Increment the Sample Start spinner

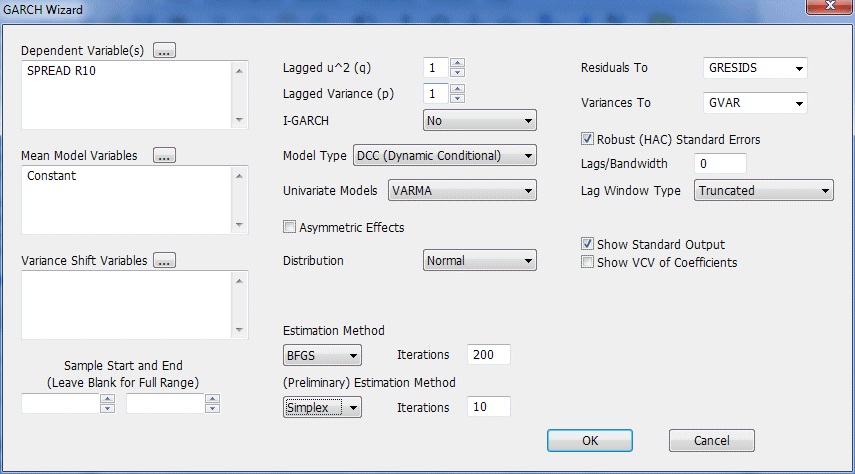108,399
